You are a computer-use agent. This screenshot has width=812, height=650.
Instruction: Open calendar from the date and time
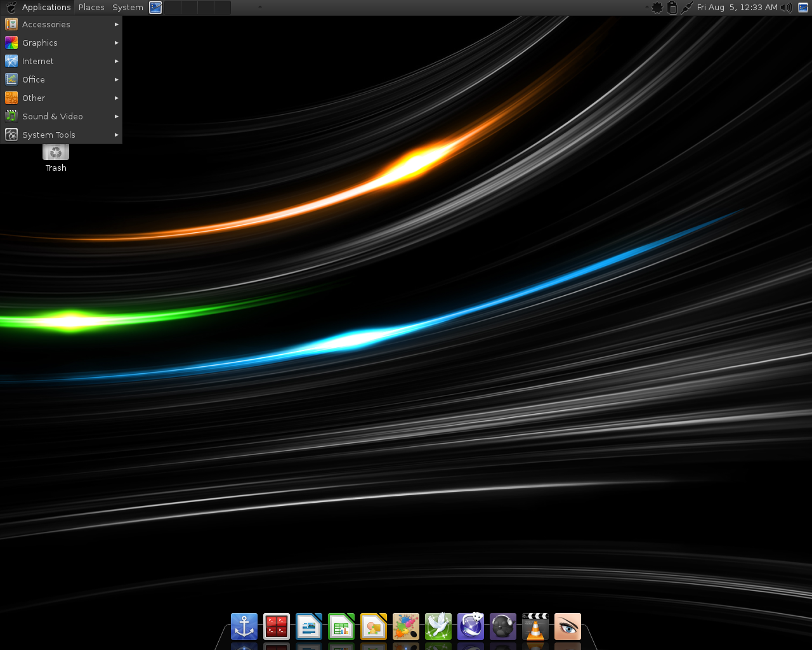(737, 8)
